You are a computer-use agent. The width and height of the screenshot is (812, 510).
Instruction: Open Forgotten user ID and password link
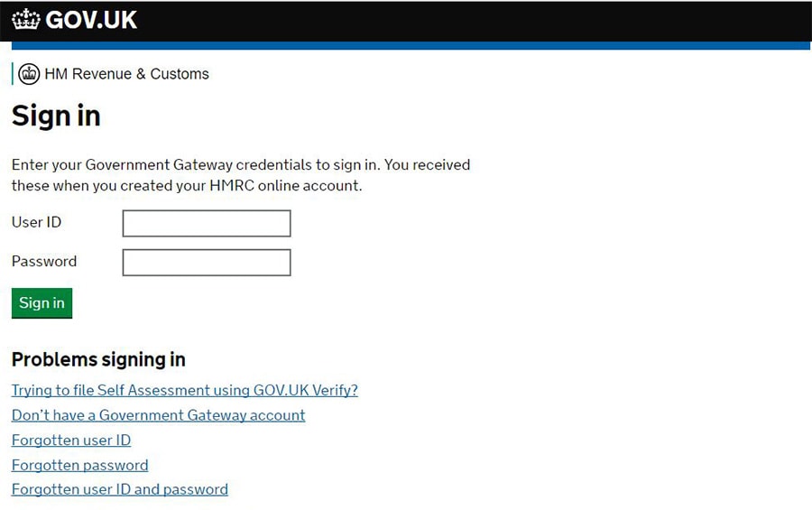[x=120, y=489]
